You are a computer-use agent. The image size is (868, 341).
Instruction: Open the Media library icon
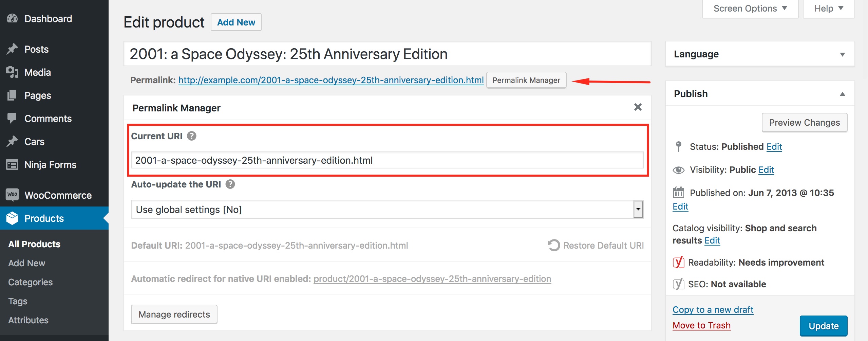coord(12,72)
